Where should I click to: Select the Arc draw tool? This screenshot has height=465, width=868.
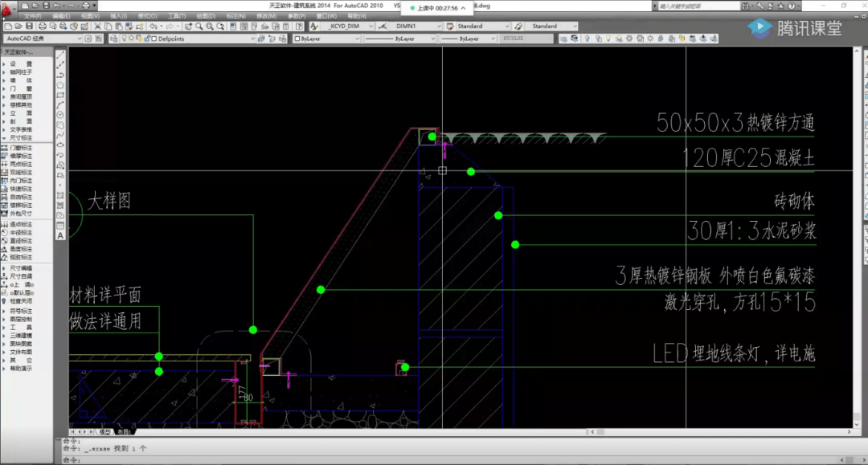click(x=60, y=105)
